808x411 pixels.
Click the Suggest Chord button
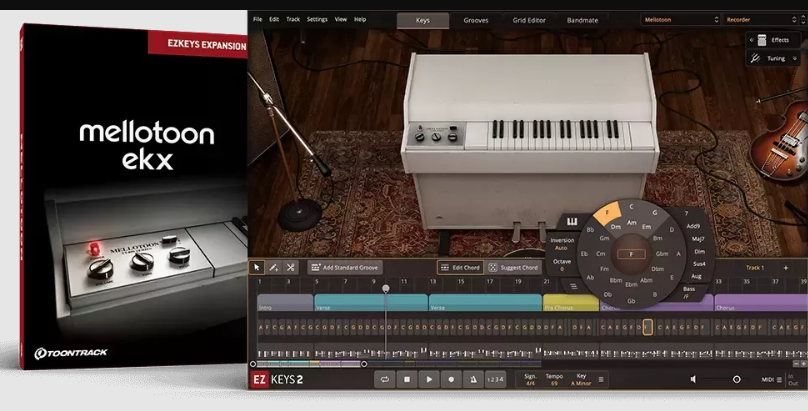[x=514, y=268]
